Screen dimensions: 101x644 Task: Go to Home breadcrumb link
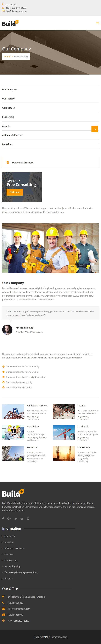(x=7, y=56)
